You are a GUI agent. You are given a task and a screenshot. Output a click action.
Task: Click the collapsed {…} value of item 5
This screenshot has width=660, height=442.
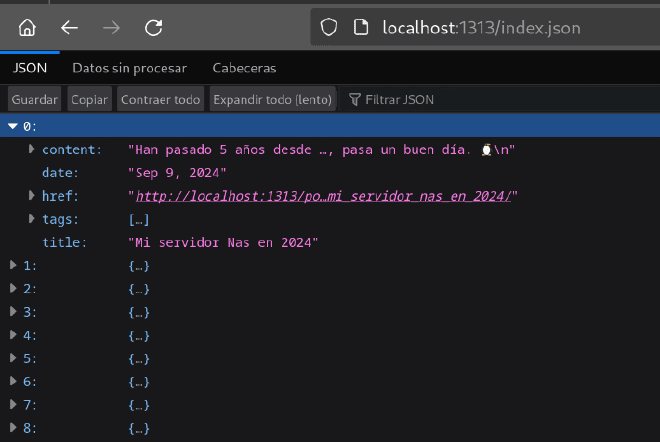[x=139, y=359]
